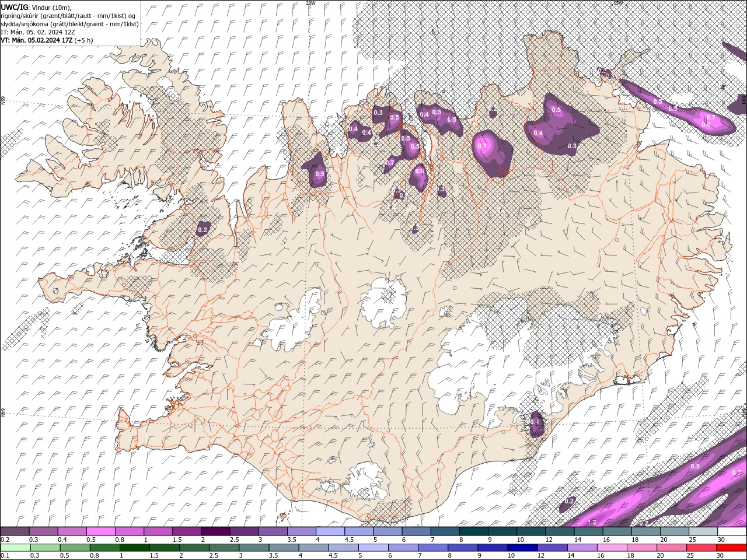Image resolution: width=747 pixels, height=560 pixels.
Task: Click the 1.2 value at the bottom edge offshore
Action: tap(592, 522)
